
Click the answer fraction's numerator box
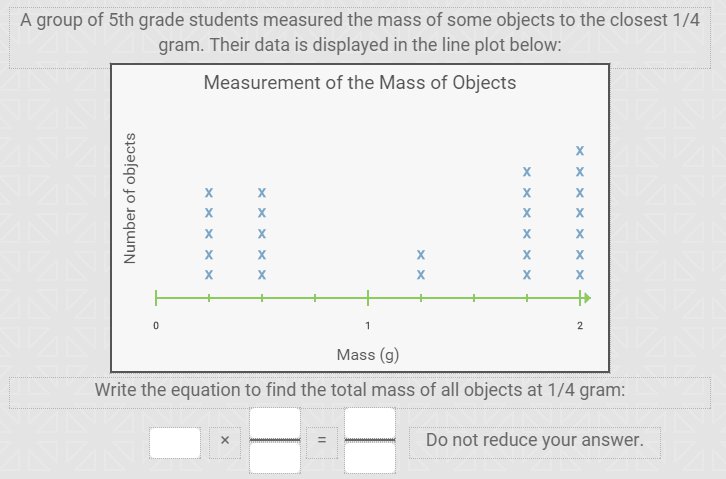tap(370, 423)
